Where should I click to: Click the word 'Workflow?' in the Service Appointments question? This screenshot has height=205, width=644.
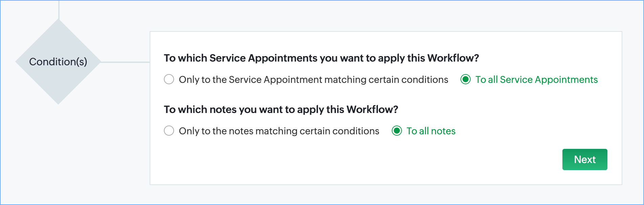click(453, 58)
